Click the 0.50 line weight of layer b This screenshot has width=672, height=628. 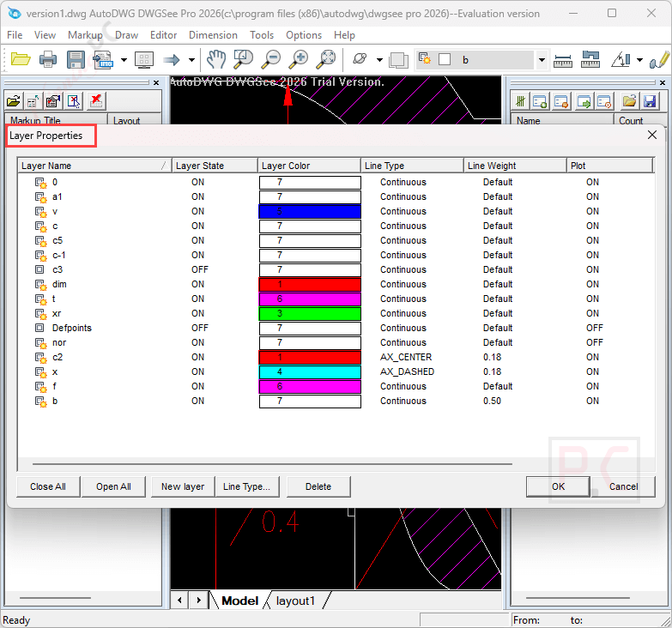pyautogui.click(x=492, y=401)
